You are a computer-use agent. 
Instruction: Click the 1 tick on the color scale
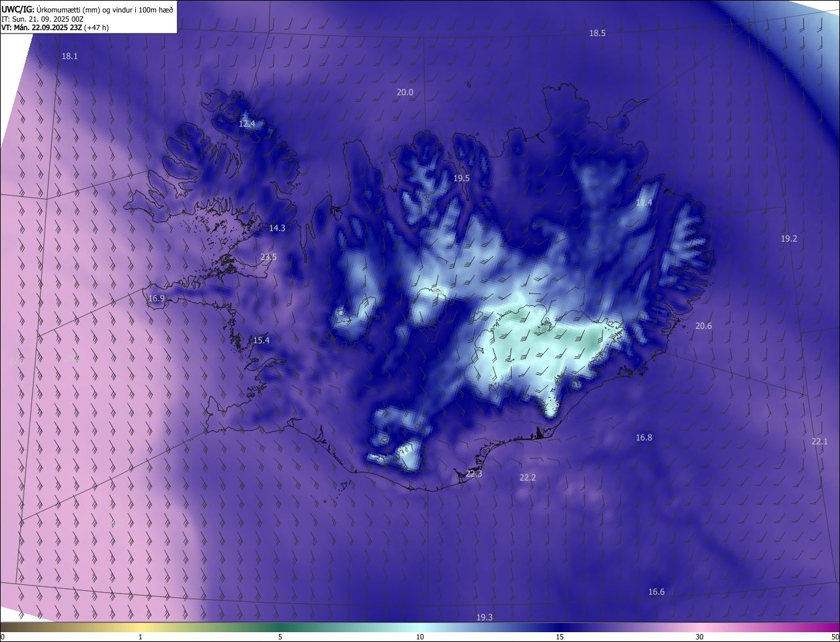141,637
